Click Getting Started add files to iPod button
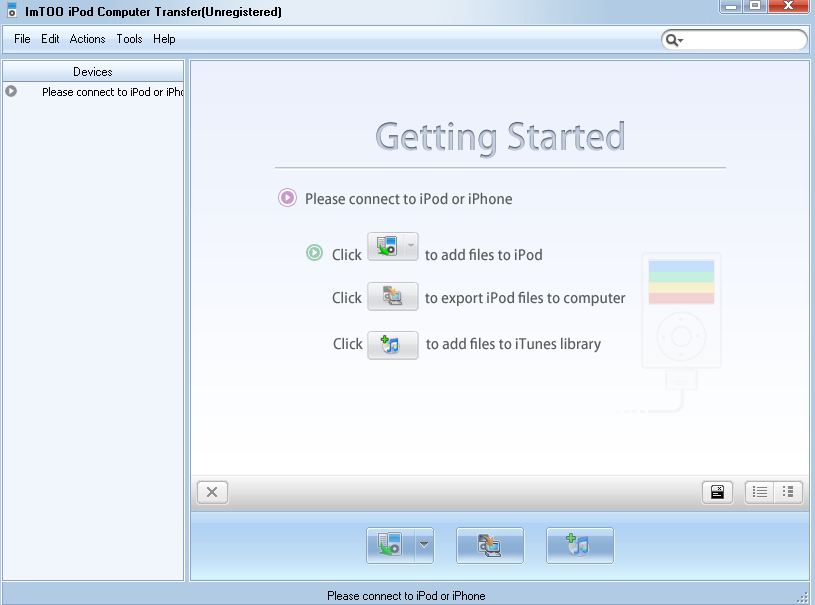 (386, 246)
